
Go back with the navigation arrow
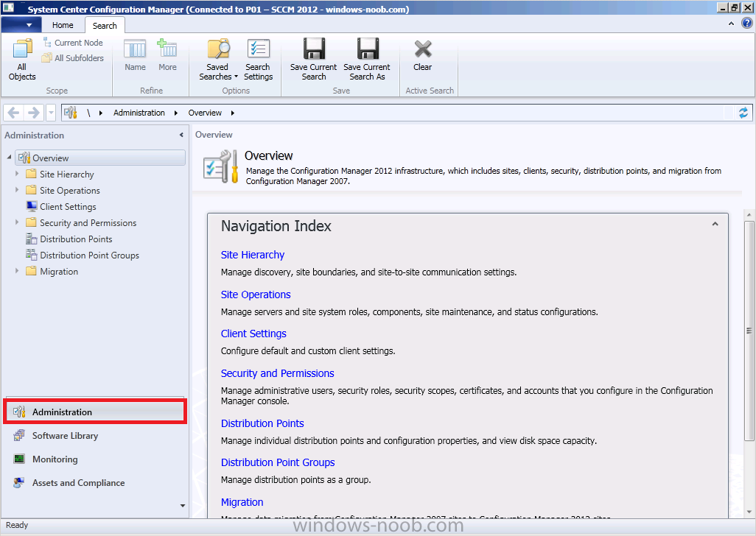(x=13, y=113)
